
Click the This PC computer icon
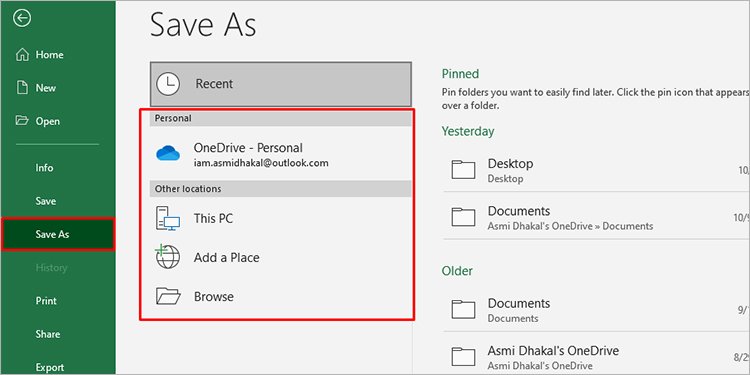pyautogui.click(x=168, y=219)
